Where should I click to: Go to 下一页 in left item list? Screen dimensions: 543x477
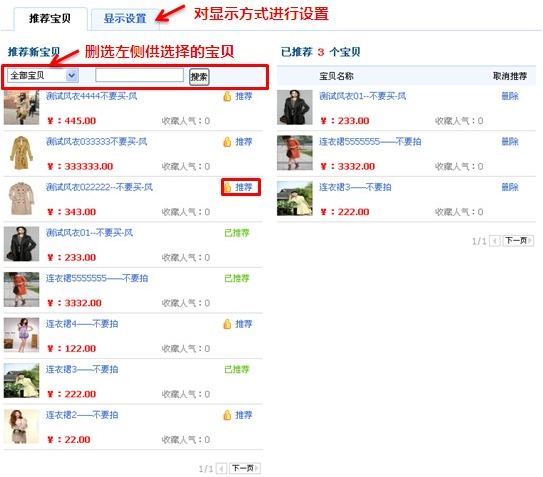tap(245, 468)
